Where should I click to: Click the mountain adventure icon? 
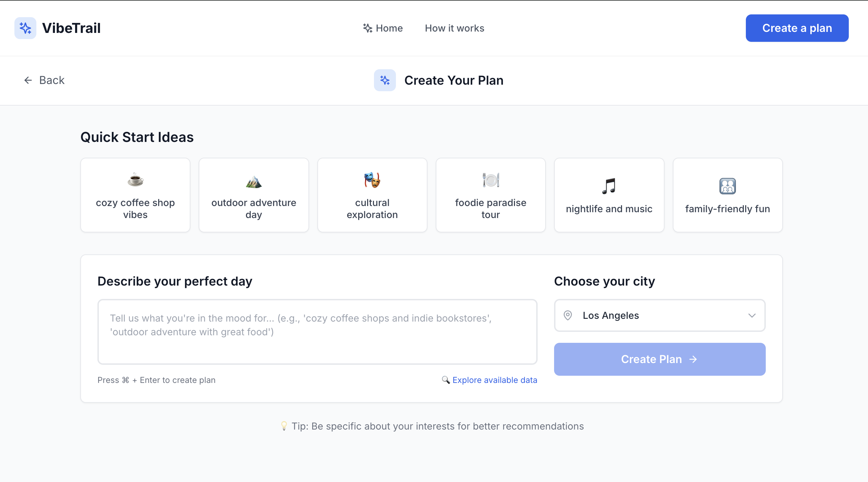254,181
